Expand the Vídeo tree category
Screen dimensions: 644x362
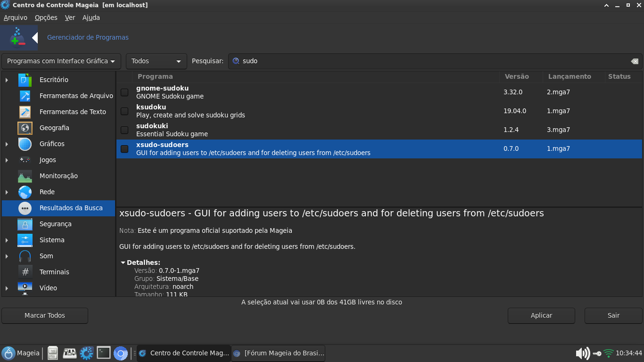(7, 288)
